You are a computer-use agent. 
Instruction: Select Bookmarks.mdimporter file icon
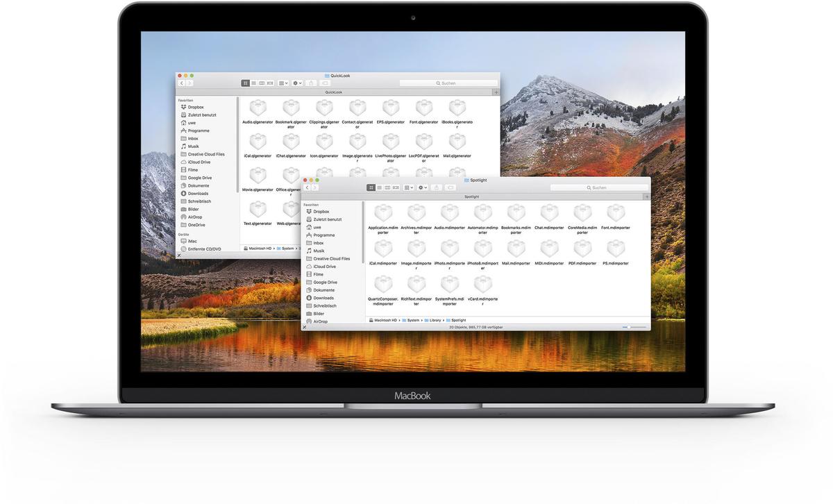516,213
